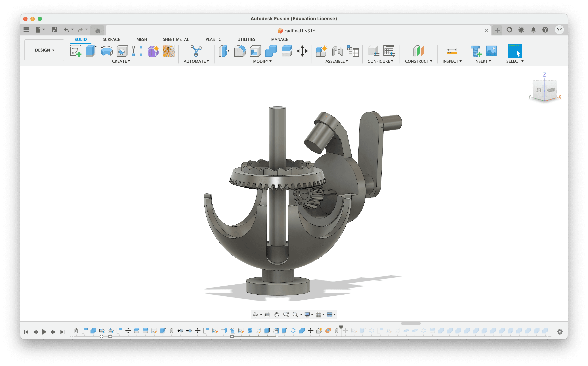Click the Insert Canvas image icon
This screenshot has width=588, height=366.
[x=491, y=51]
